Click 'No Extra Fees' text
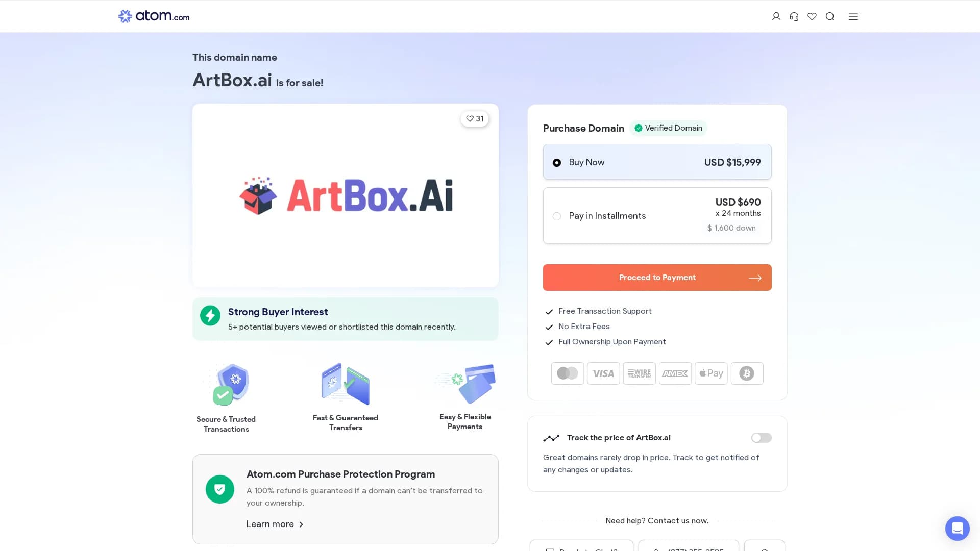980x551 pixels. [584, 327]
